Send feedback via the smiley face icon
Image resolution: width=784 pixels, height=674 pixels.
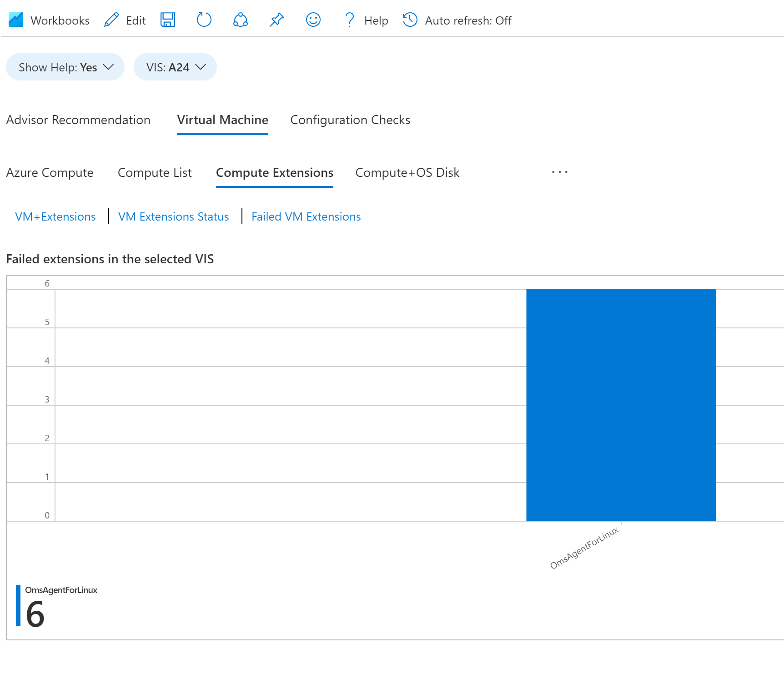click(x=313, y=20)
